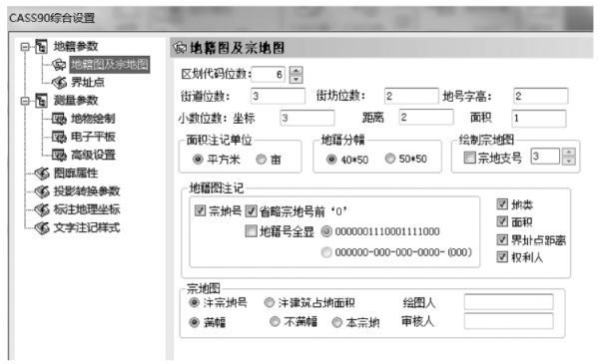This screenshot has height=364, width=599.
Task: Click the icon beside 地籍图及宗地图 in the tree
Action: tap(59, 65)
